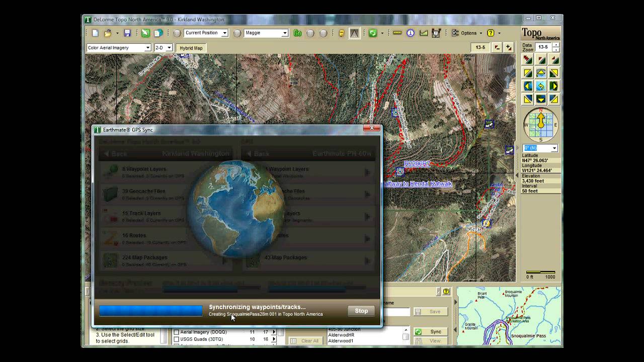Open the Color Aerial Imagery dropdown
644x362 pixels.
click(x=148, y=48)
